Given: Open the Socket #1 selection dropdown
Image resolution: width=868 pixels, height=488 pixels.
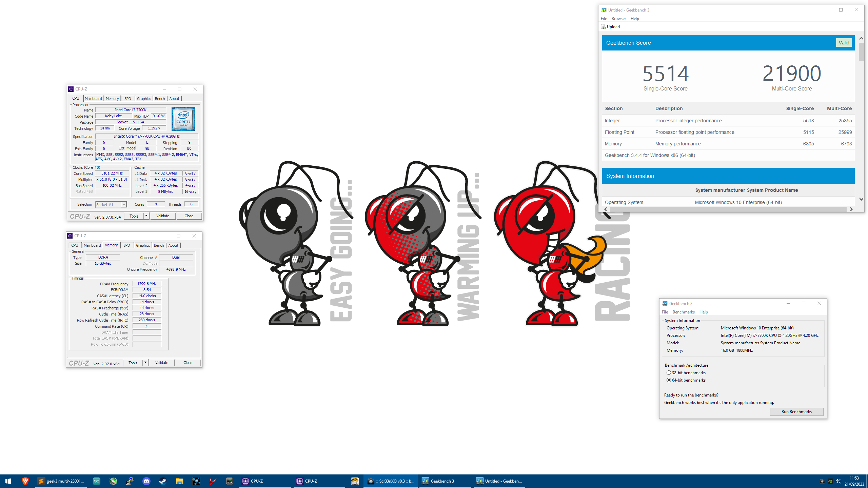Looking at the screenshot, I should (111, 204).
